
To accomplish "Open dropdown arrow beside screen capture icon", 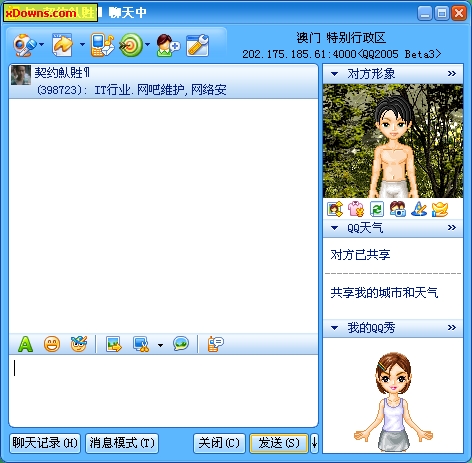I will [x=160, y=345].
